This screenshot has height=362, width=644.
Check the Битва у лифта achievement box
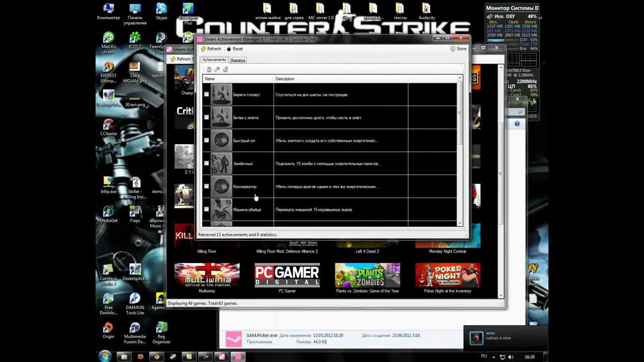[206, 118]
